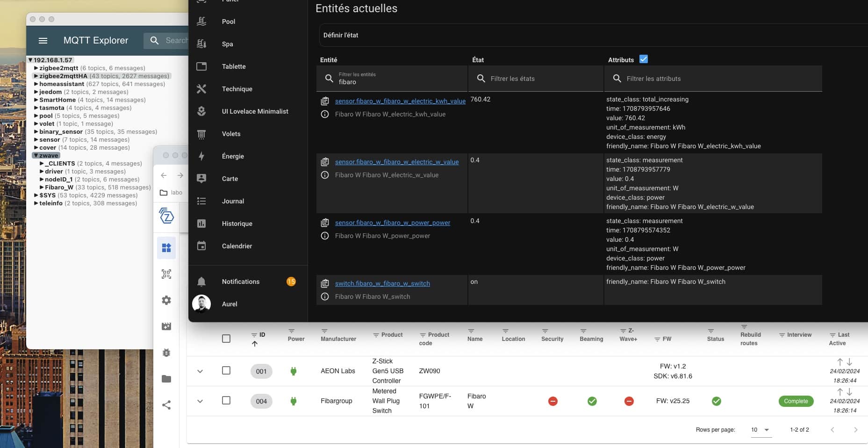Viewport: 868px width, 448px height.
Task: Expand tasmota topic in MQTT Explorer
Action: tap(36, 108)
